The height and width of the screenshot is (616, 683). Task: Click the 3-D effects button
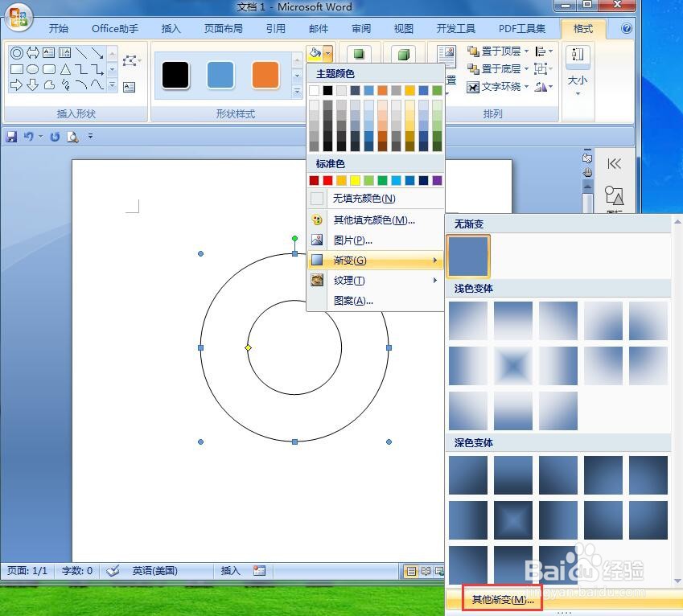403,55
